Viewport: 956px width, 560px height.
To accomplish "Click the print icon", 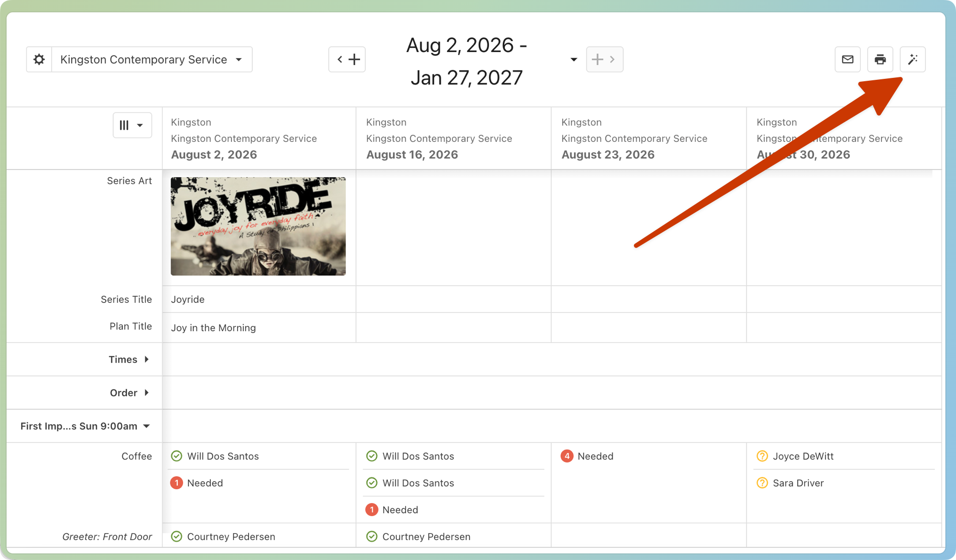I will (x=880, y=59).
